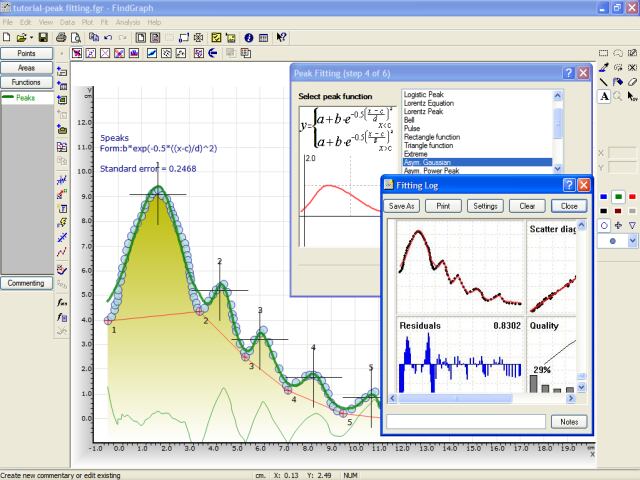Click the notes text field in Fitting Log
The width and height of the screenshot is (640, 480).
(466, 422)
